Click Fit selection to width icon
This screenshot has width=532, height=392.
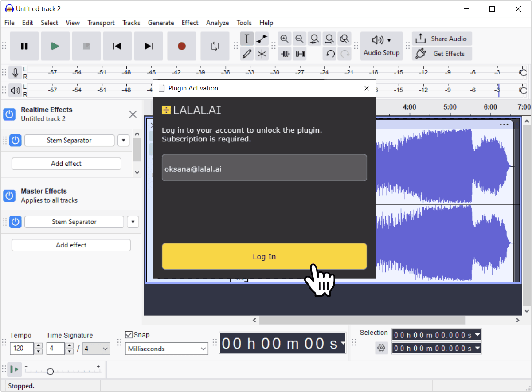coord(315,39)
